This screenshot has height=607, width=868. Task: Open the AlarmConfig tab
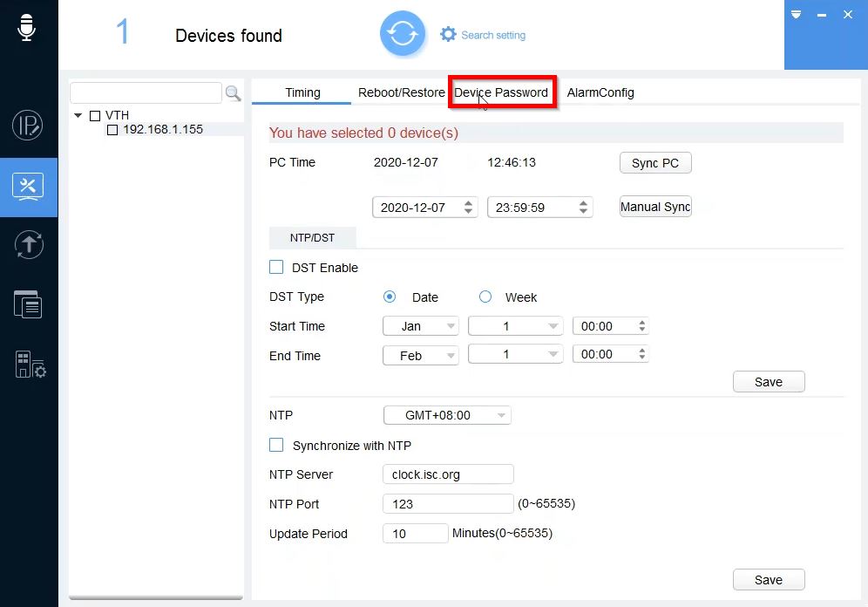[x=600, y=92]
